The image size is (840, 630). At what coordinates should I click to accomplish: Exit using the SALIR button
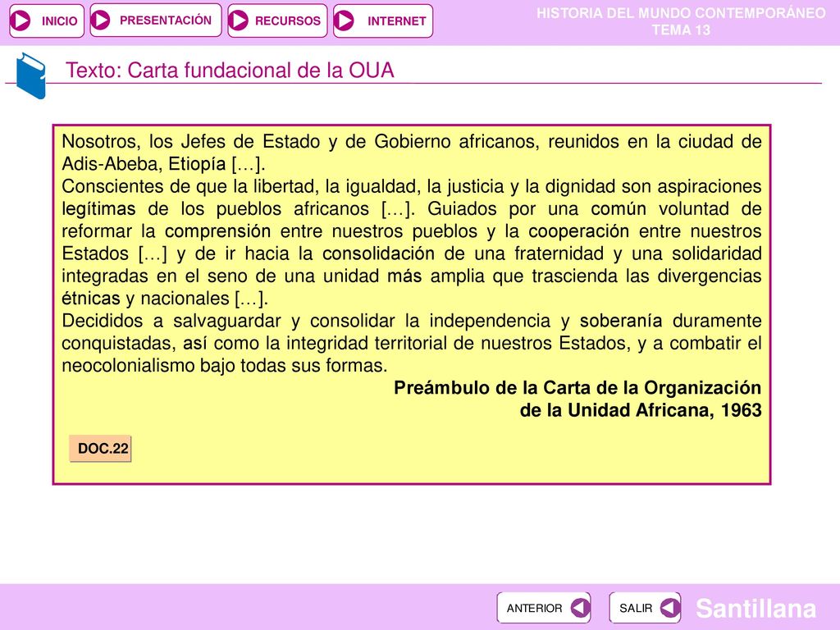tap(645, 608)
